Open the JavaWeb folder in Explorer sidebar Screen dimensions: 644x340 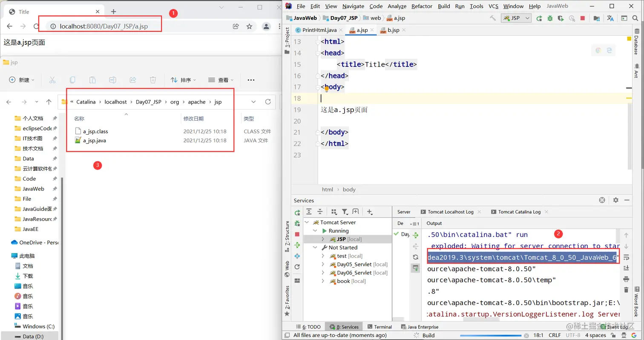tap(33, 189)
